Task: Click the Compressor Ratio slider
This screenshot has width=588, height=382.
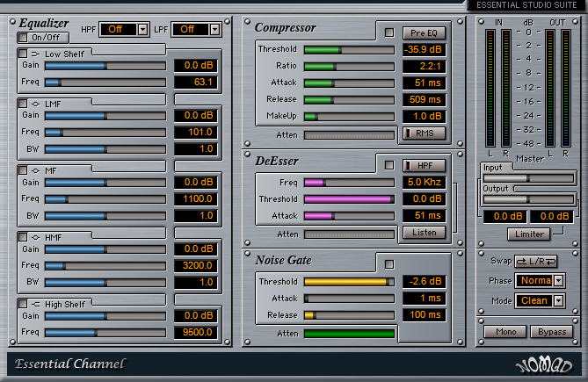Action: (349, 67)
